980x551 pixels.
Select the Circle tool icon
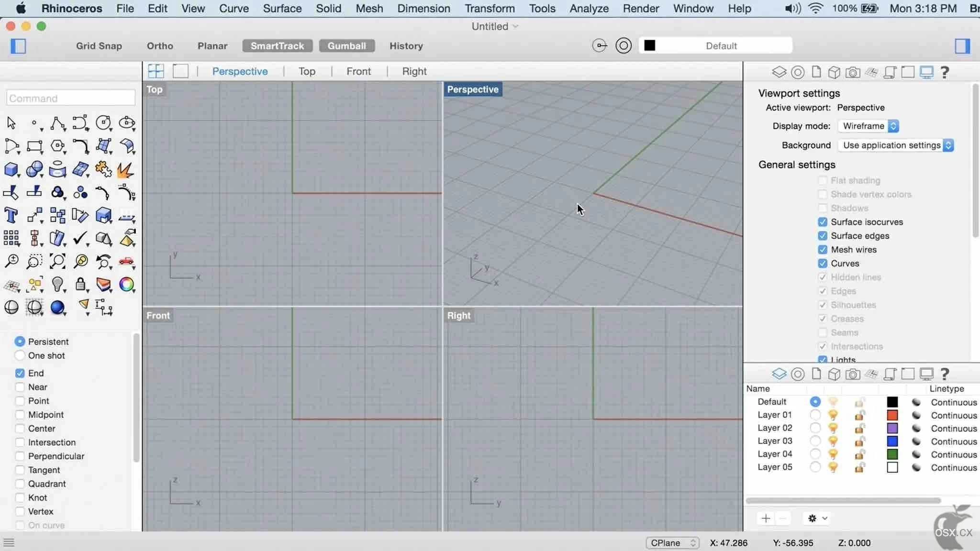coord(103,123)
